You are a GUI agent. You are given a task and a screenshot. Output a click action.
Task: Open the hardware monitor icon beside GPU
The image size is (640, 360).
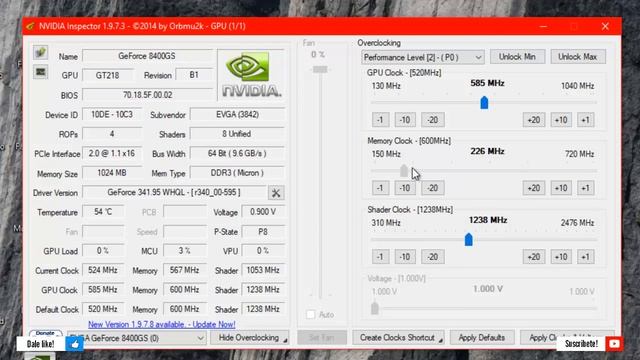tap(40, 72)
